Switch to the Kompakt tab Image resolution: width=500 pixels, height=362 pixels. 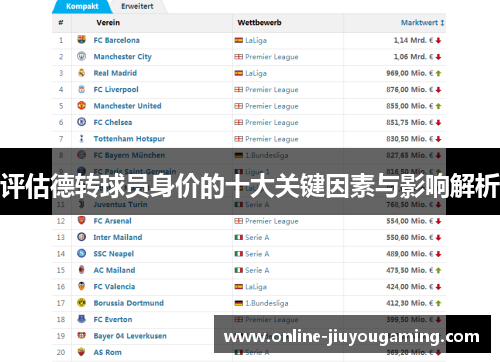[82, 6]
